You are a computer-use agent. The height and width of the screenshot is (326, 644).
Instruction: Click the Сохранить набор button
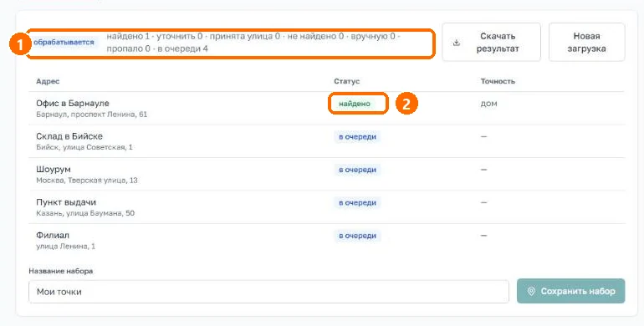[x=571, y=291]
